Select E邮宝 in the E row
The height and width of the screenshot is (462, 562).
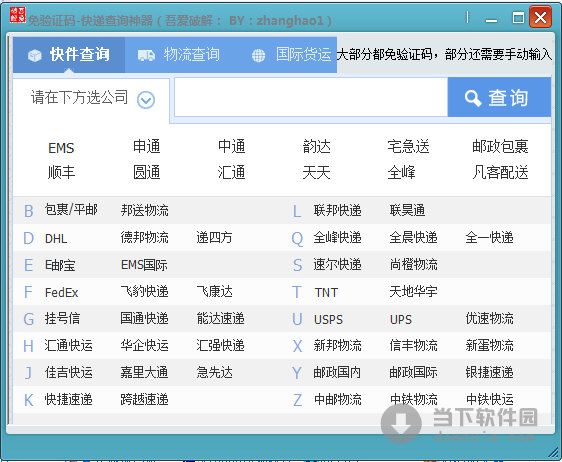click(60, 265)
